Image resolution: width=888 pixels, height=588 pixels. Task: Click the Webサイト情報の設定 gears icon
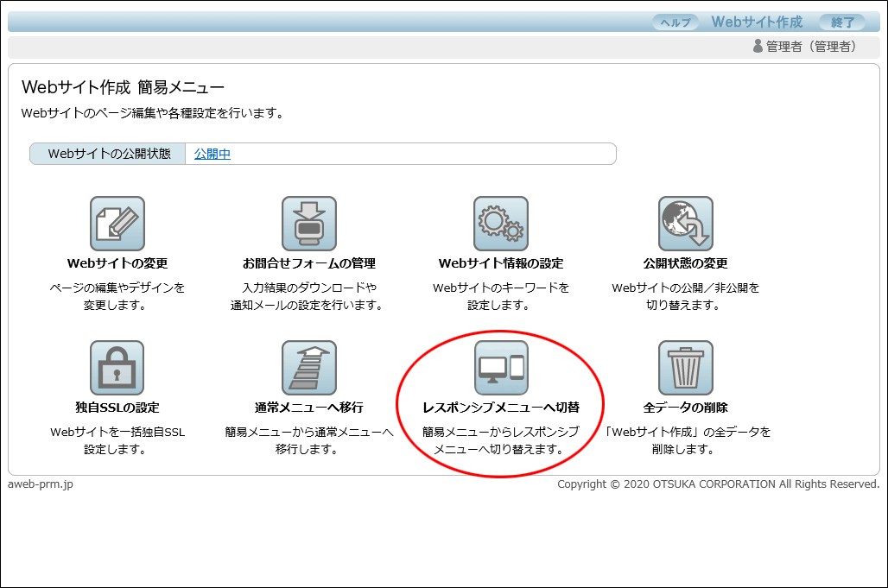[501, 224]
